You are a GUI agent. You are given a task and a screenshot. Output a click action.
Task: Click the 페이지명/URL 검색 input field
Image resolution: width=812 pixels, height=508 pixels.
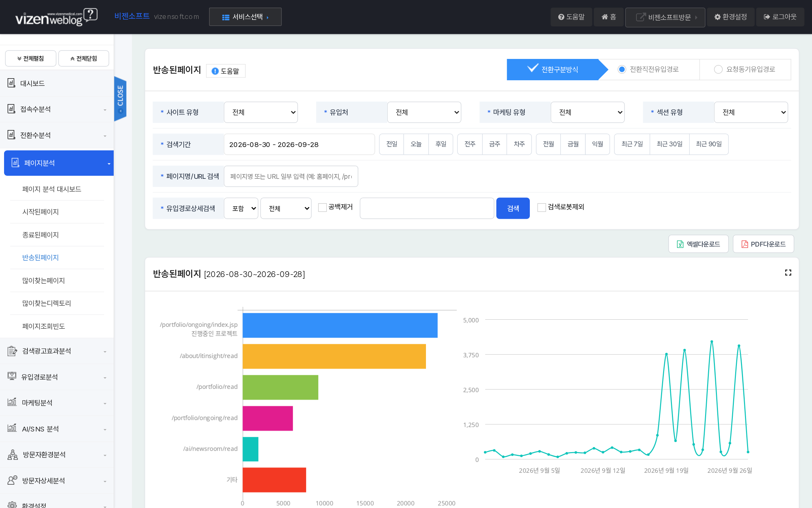point(291,176)
